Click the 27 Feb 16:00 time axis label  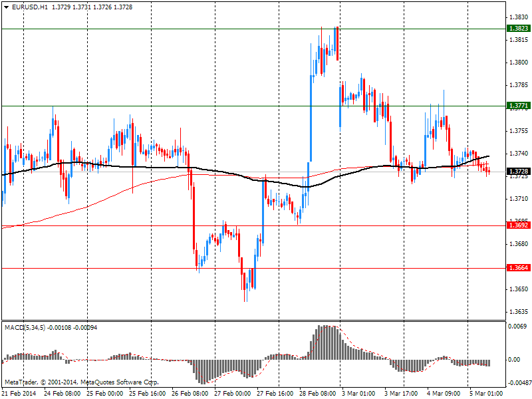pos(275,393)
